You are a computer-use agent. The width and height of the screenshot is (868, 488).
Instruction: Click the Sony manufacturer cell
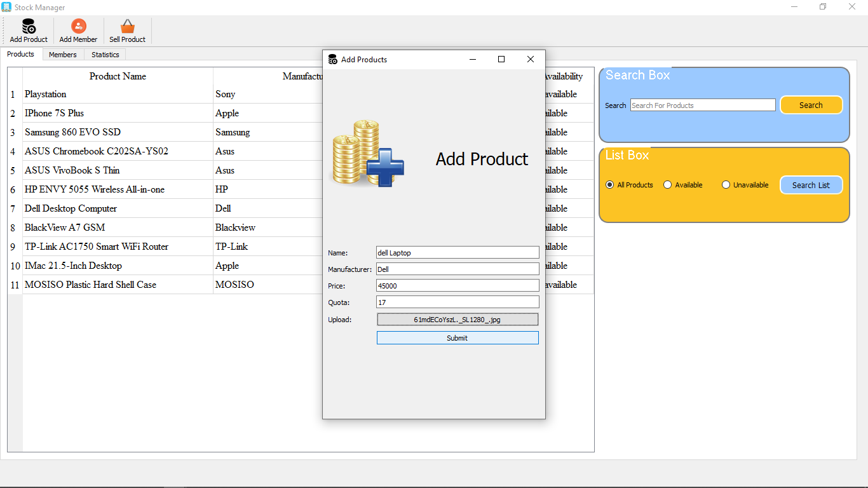[x=268, y=94]
